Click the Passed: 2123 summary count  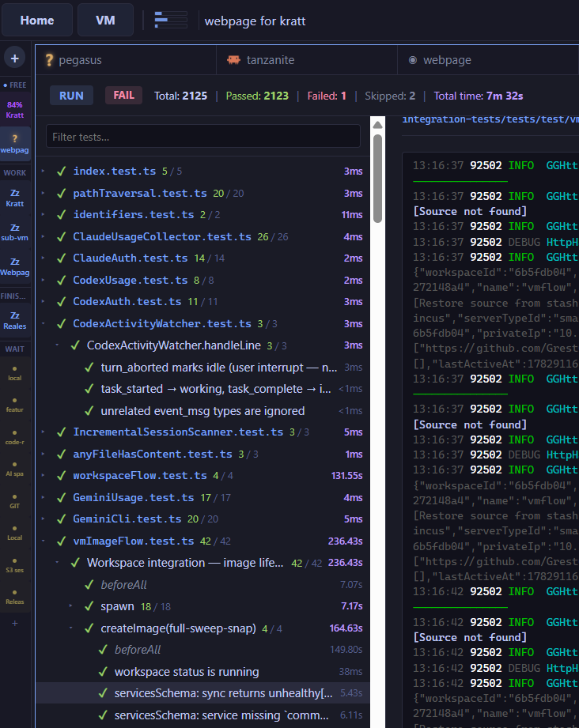[257, 96]
